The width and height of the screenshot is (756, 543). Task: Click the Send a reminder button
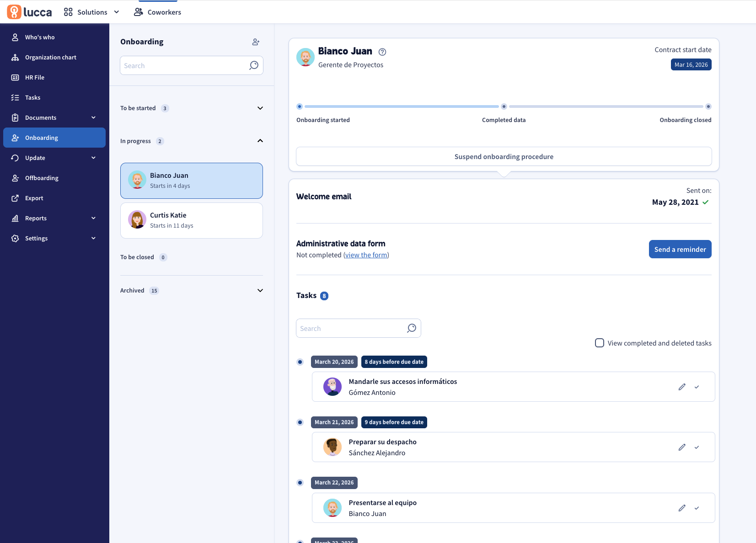[x=680, y=249]
